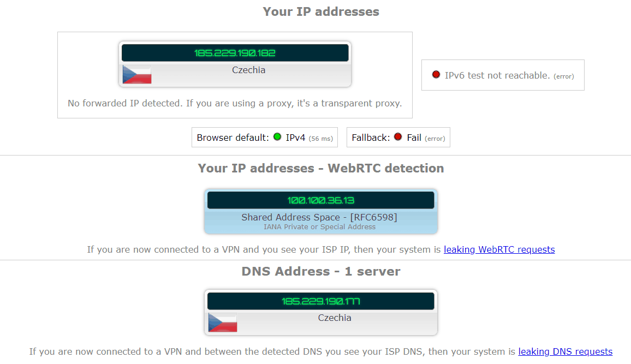Open the leaking DNS requests link
631x364 pixels.
pos(565,352)
